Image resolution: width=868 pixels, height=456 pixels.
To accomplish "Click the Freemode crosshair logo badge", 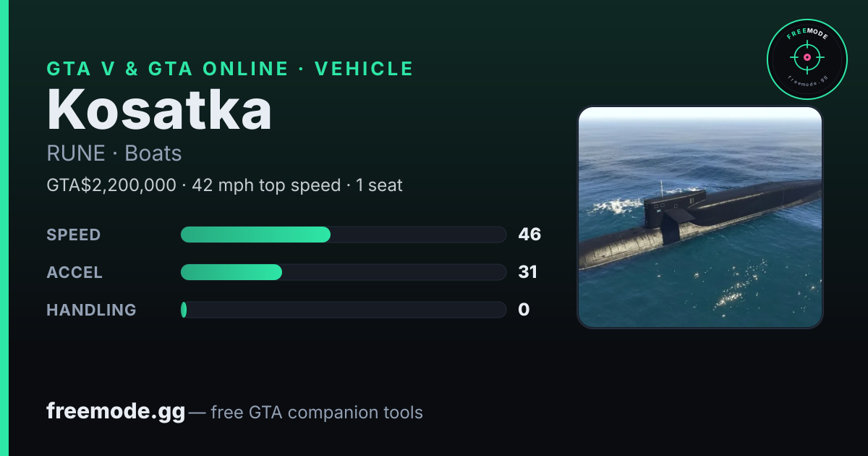I will pyautogui.click(x=807, y=59).
